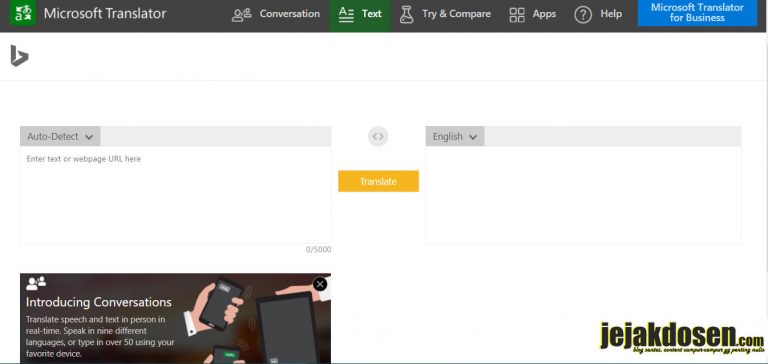Go to Try & Compare
Screen dimensions: 768x364
pyautogui.click(x=445, y=14)
